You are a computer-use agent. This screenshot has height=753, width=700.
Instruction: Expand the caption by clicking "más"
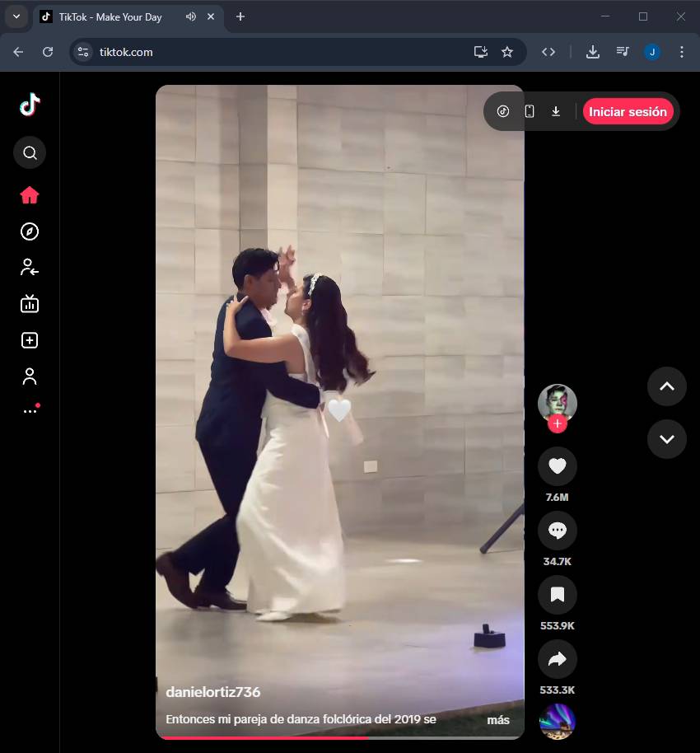coord(498,720)
